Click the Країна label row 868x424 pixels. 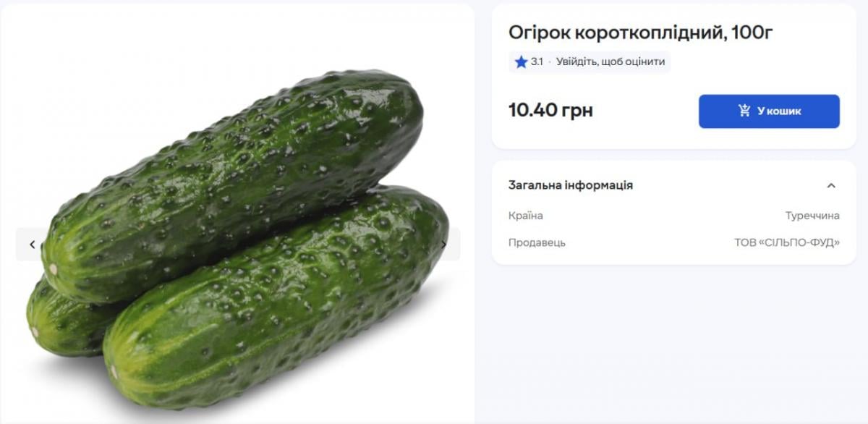pos(524,215)
